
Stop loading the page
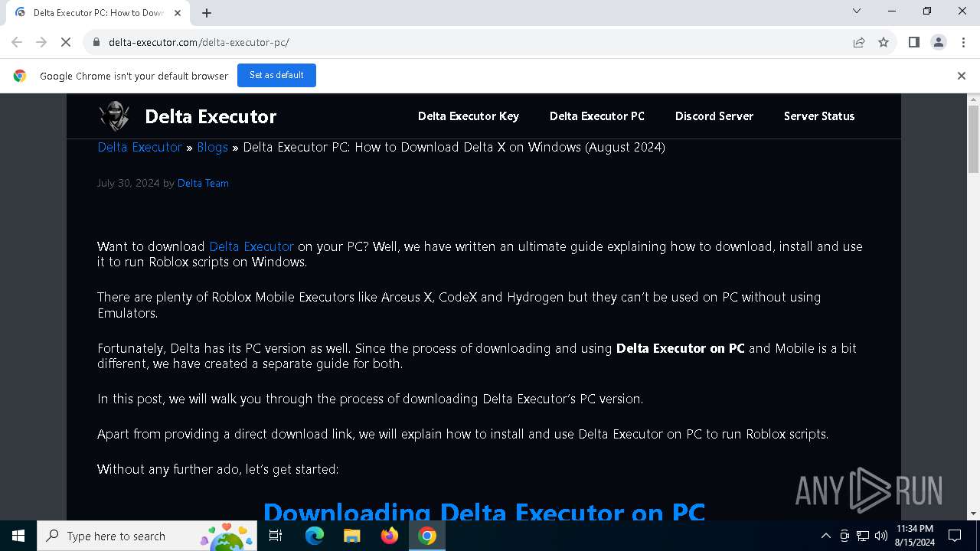(66, 43)
